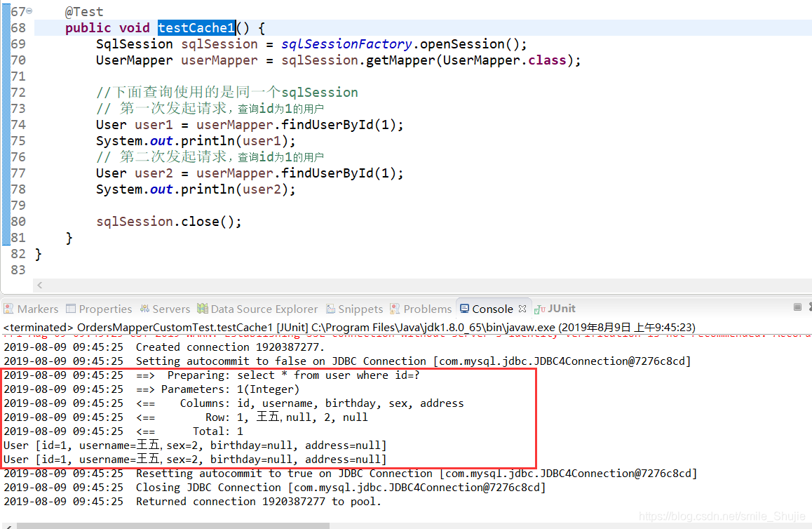Click the 'Total: 1' log line
This screenshot has height=529, width=812.
pos(123,431)
